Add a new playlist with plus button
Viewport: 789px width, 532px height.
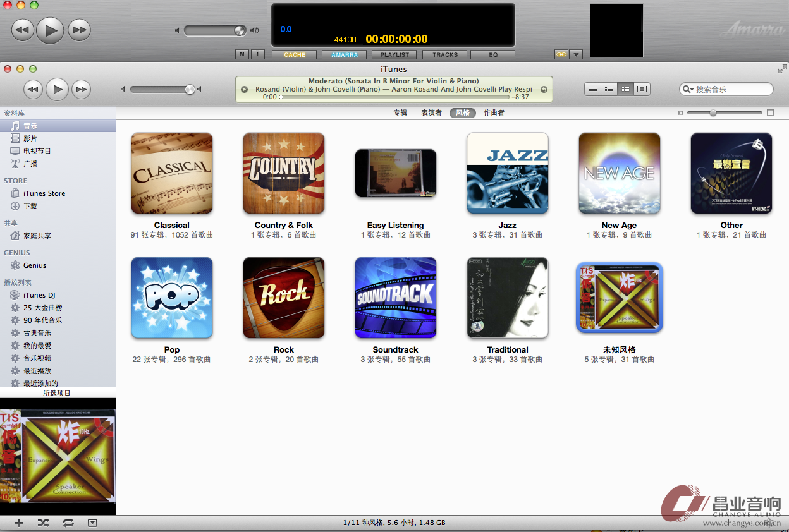coord(20,523)
